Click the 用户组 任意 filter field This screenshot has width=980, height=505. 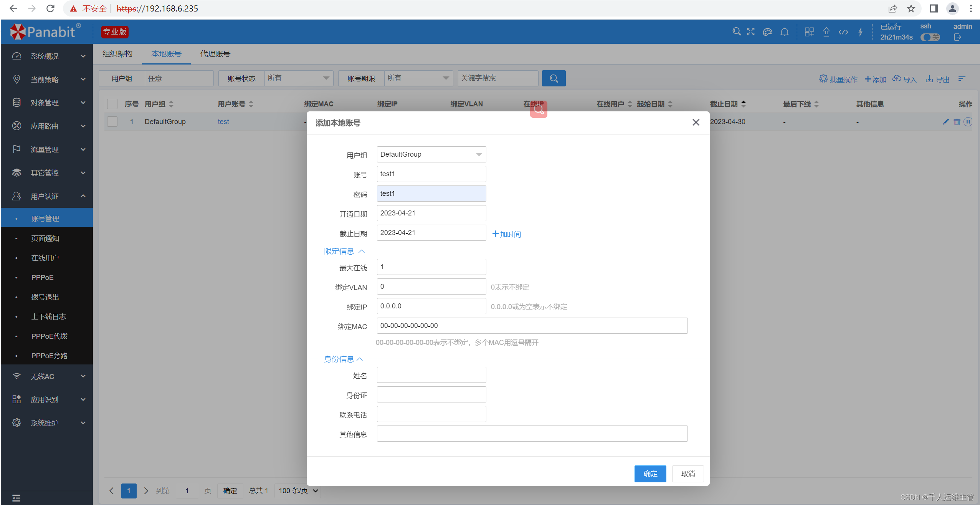(179, 78)
